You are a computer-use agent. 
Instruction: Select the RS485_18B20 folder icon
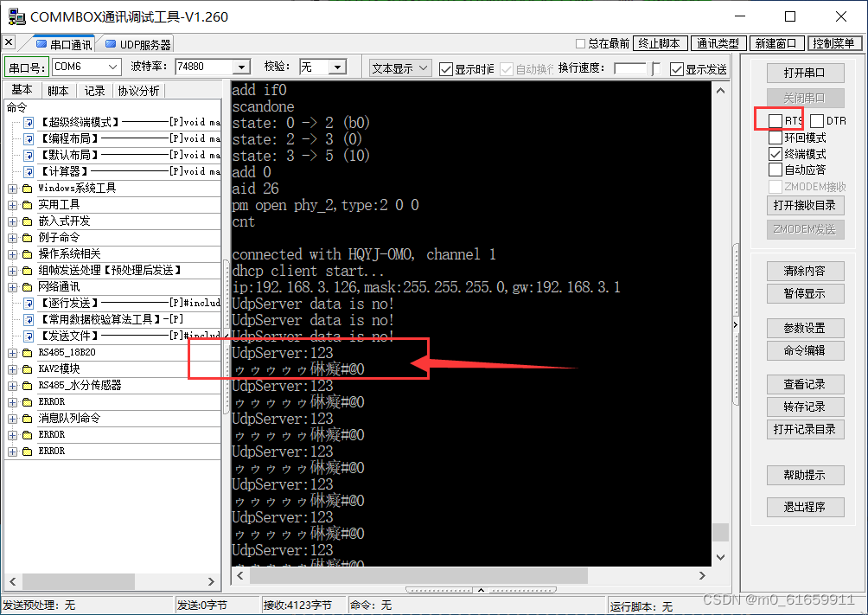coord(27,353)
